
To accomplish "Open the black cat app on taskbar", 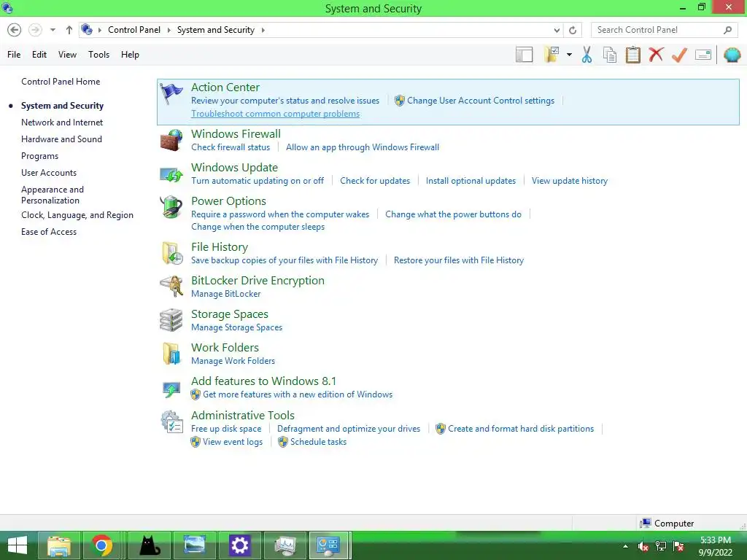I will click(150, 545).
